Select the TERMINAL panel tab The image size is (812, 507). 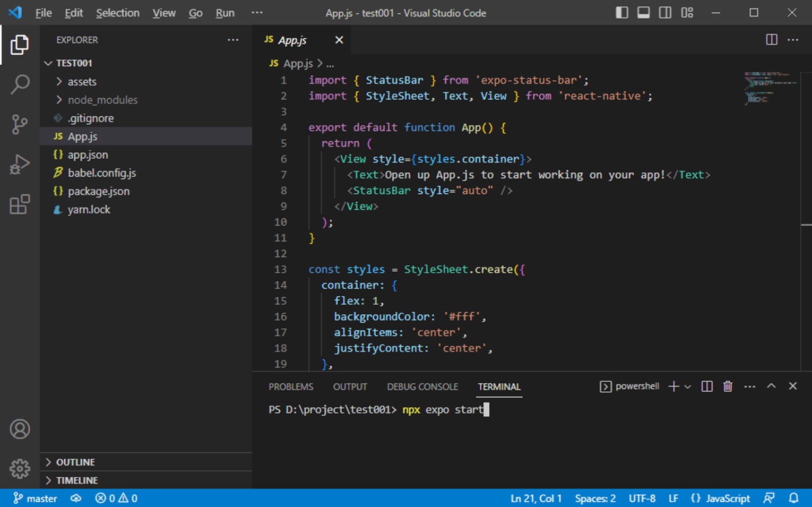[x=499, y=386]
